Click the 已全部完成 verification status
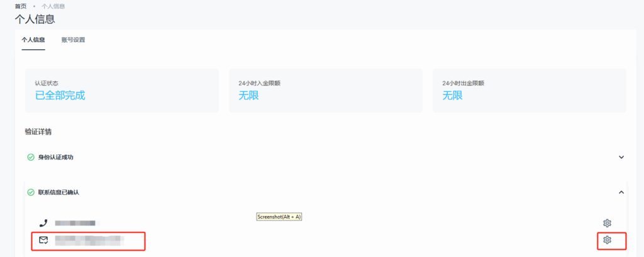The height and width of the screenshot is (257, 644). (x=60, y=96)
